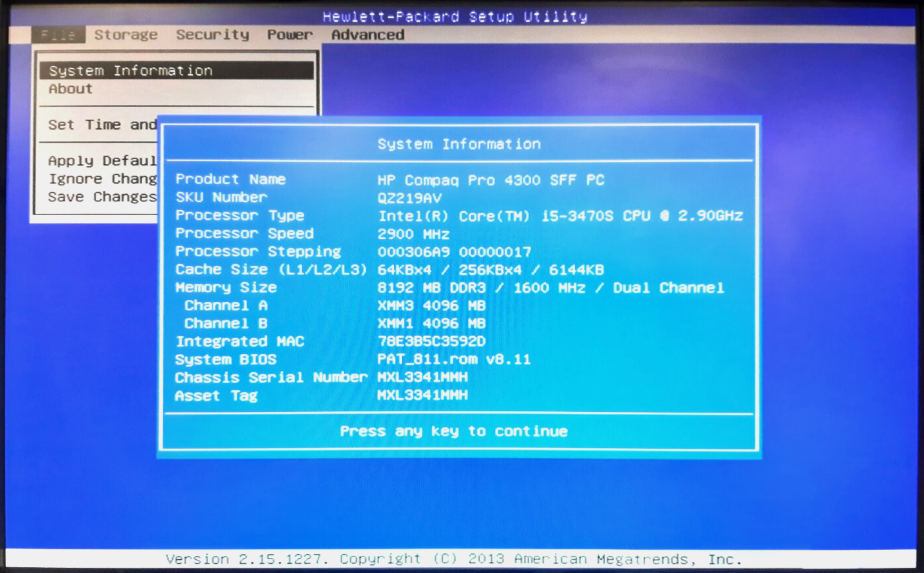
Task: Open the Security menu
Action: (213, 35)
